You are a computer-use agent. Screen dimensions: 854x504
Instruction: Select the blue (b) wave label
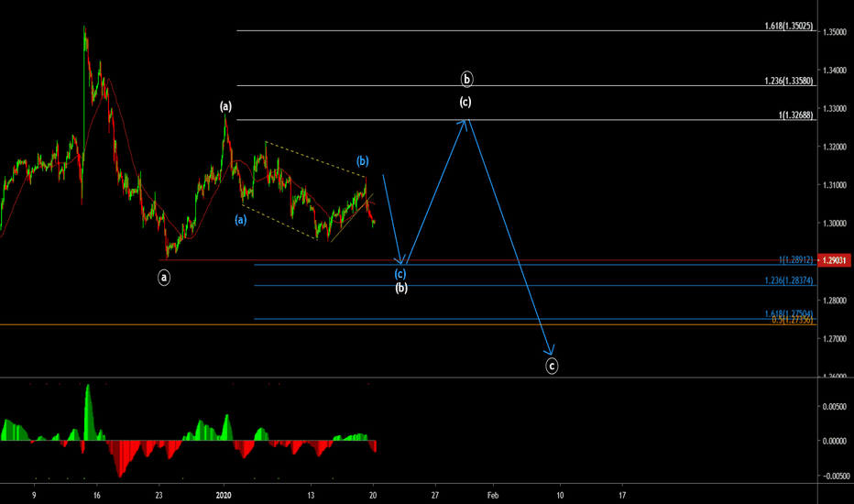coord(363,161)
